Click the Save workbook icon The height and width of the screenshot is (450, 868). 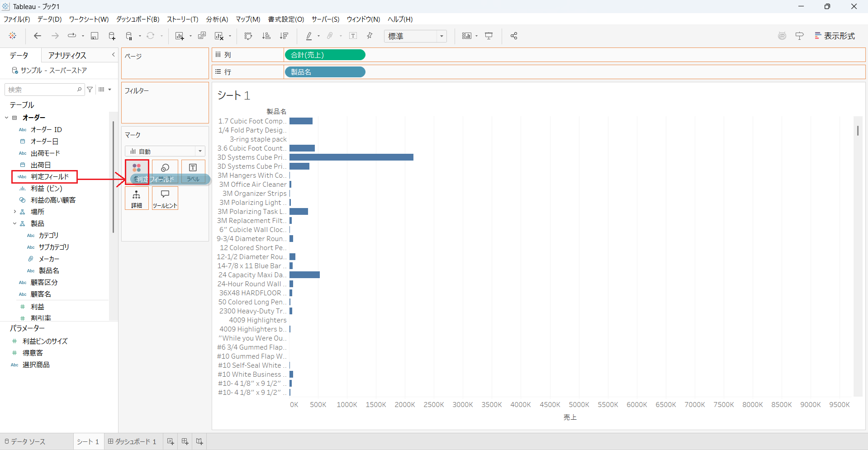[95, 36]
